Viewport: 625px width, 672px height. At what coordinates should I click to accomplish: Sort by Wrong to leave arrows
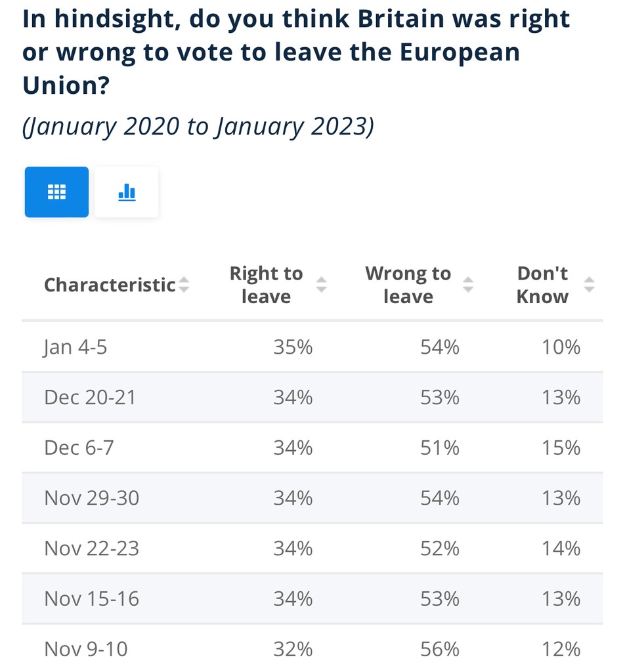(467, 285)
